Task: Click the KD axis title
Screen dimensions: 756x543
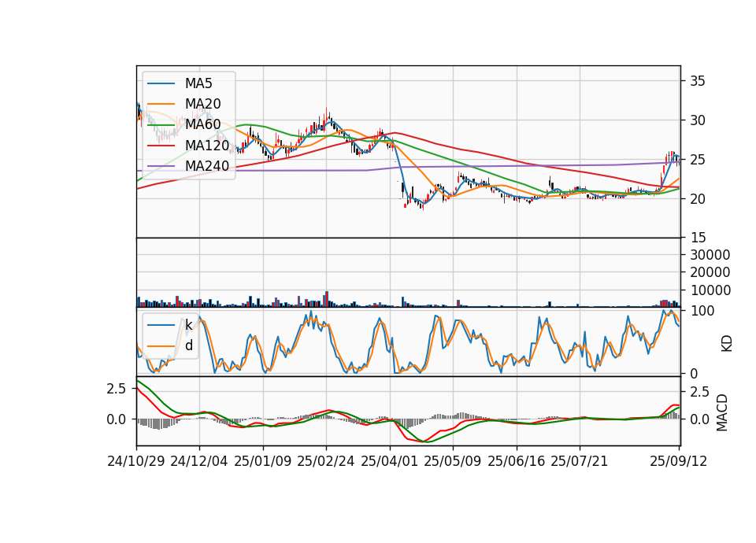Action: (x=727, y=343)
